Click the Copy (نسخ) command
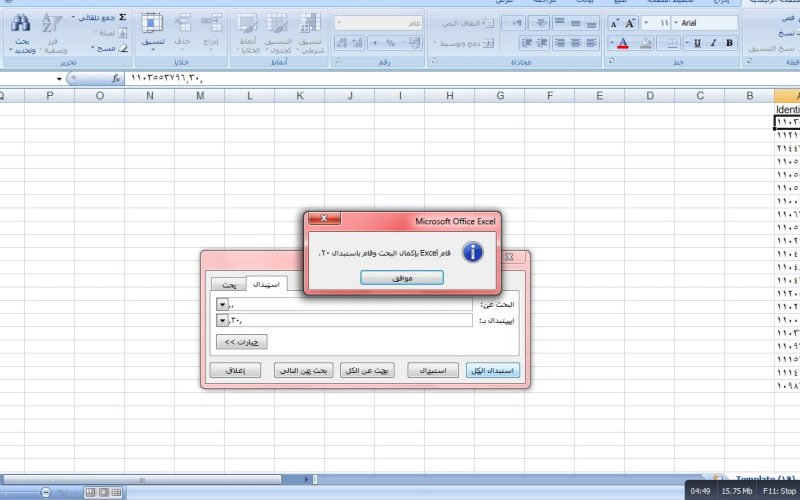This screenshot has width=800, height=500. tap(787, 33)
